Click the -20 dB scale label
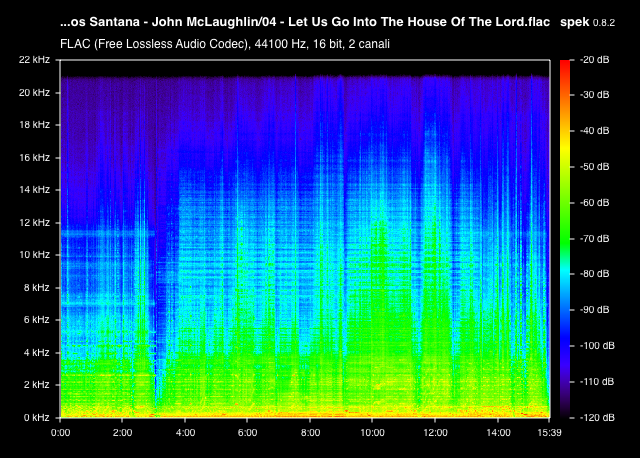This screenshot has width=640, height=458. point(595,60)
